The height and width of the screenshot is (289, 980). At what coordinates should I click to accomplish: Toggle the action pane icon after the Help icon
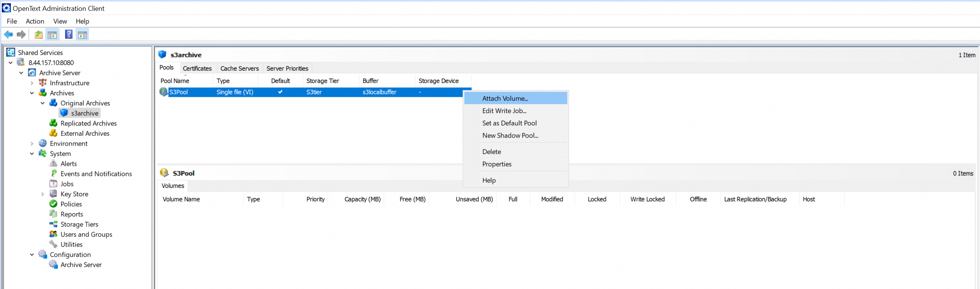point(83,34)
